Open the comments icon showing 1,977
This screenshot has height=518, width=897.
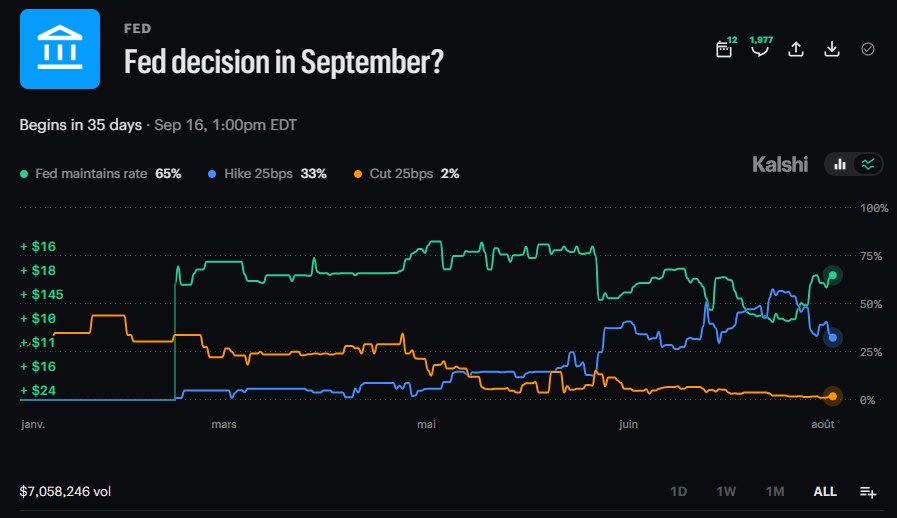[x=760, y=49]
